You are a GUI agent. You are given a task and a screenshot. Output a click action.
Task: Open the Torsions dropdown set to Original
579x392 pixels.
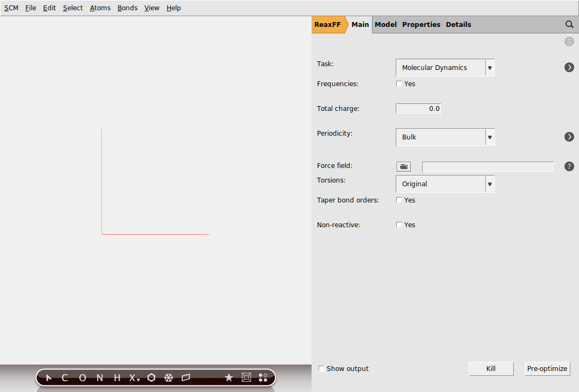click(x=445, y=184)
